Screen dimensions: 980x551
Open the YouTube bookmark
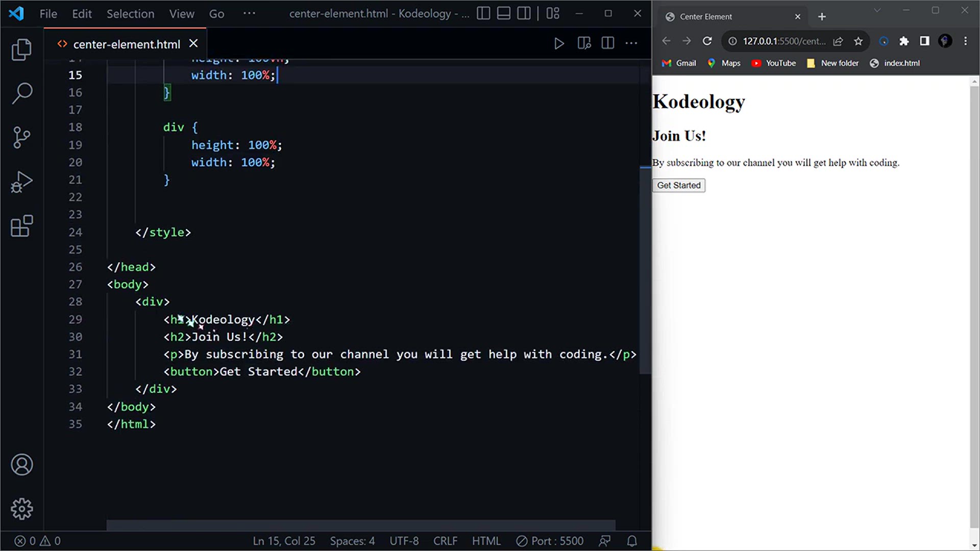(x=774, y=63)
